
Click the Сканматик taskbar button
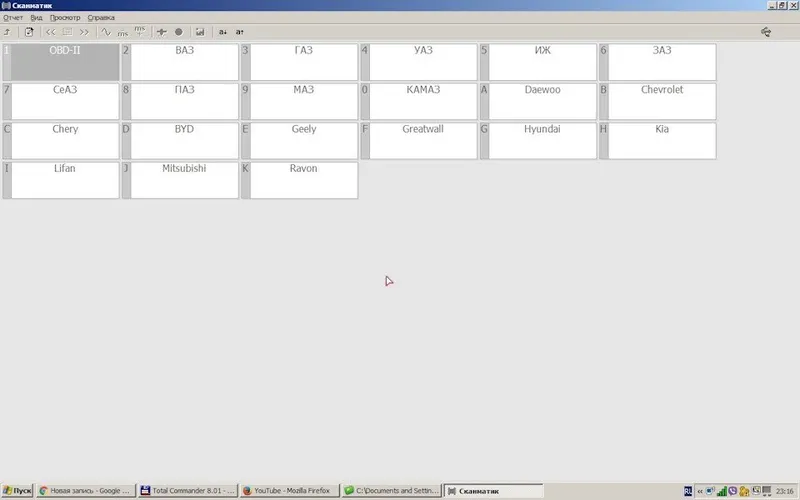coord(493,491)
